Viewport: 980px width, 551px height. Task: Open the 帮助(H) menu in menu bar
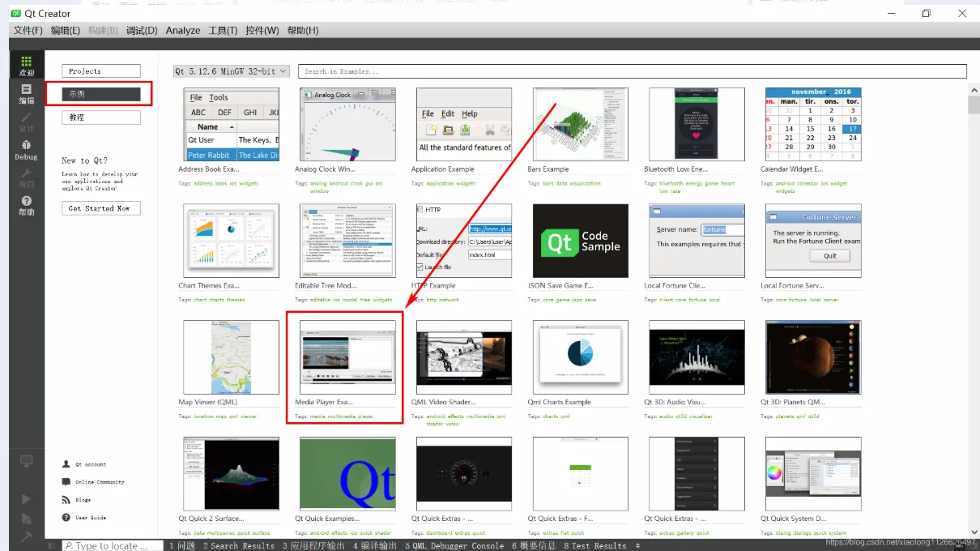(302, 30)
